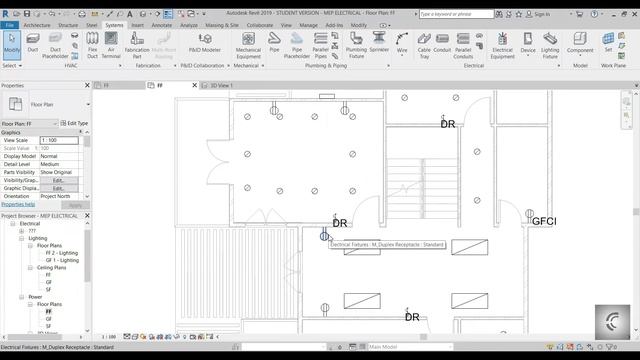Click the View Scale 1 : 100 field
Screen dimensions: 640x360
point(59,140)
